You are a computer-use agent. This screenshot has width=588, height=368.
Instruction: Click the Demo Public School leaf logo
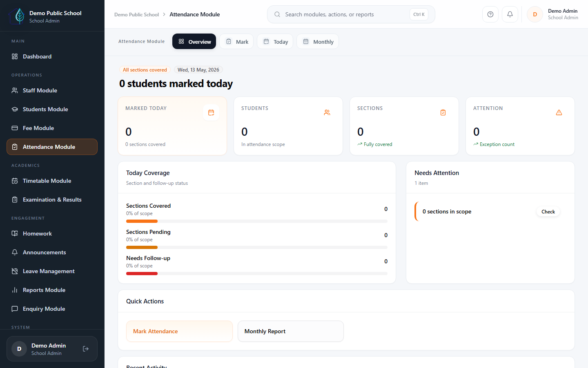point(17,16)
